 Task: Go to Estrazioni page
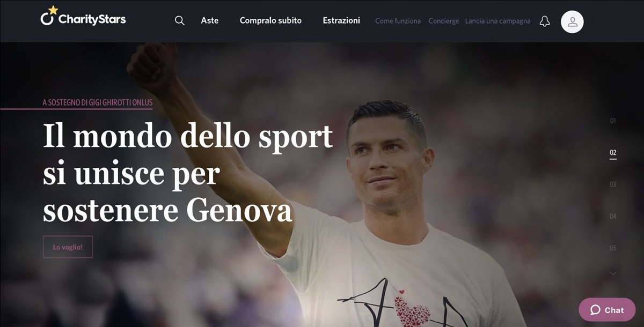tap(341, 20)
